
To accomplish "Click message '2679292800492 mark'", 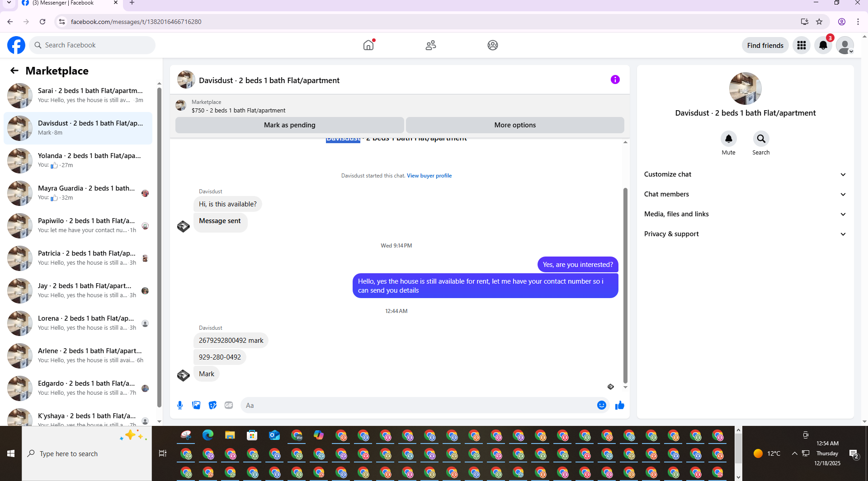I will click(x=231, y=341).
